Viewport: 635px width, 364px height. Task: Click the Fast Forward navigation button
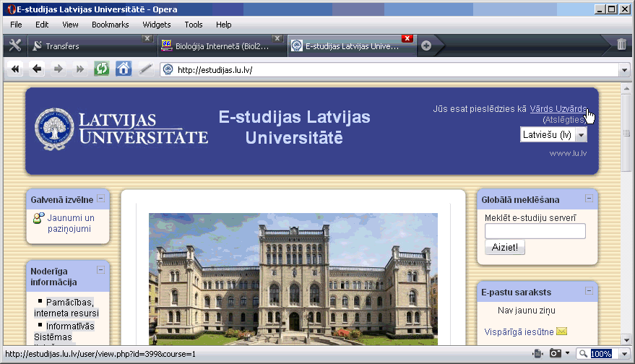point(80,69)
